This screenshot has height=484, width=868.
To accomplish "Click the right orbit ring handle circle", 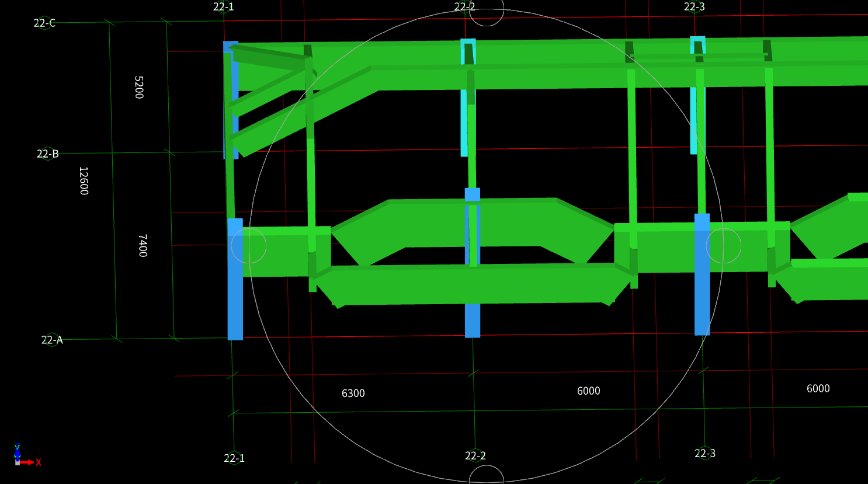I will 724,246.
